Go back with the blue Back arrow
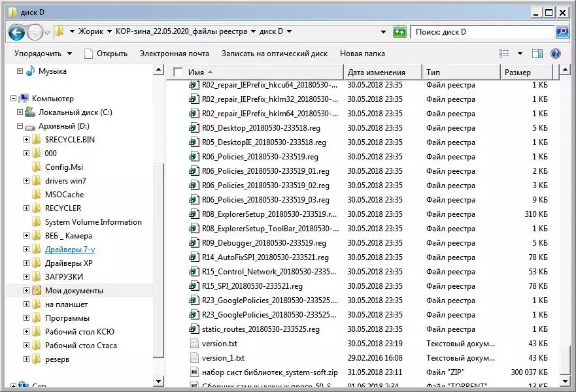This screenshot has width=576, height=392. [16, 32]
